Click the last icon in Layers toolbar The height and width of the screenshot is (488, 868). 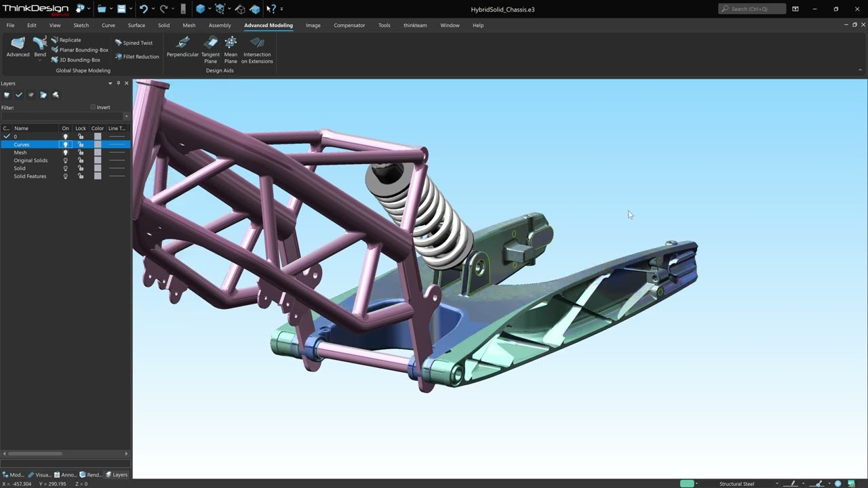point(56,95)
